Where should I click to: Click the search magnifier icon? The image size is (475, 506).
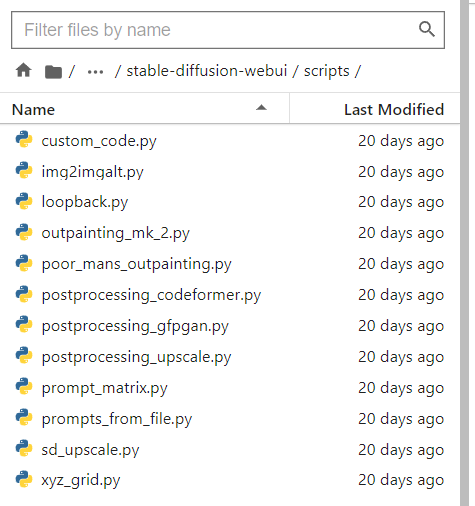tap(427, 29)
